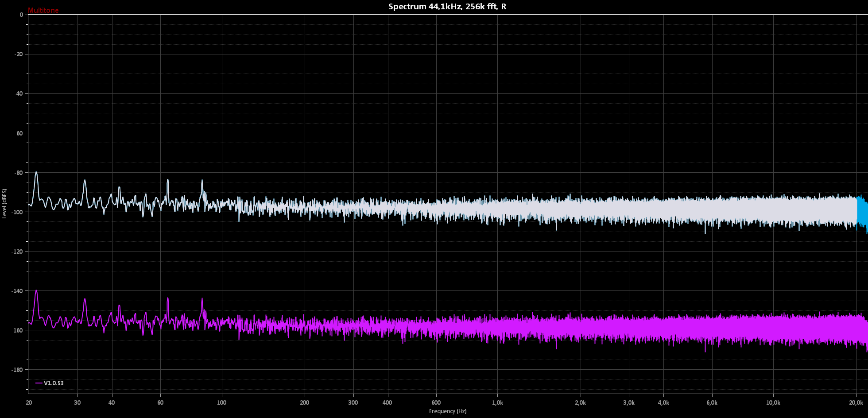Click the -160 level axis tick label
This screenshot has width=868, height=418.
18,330
